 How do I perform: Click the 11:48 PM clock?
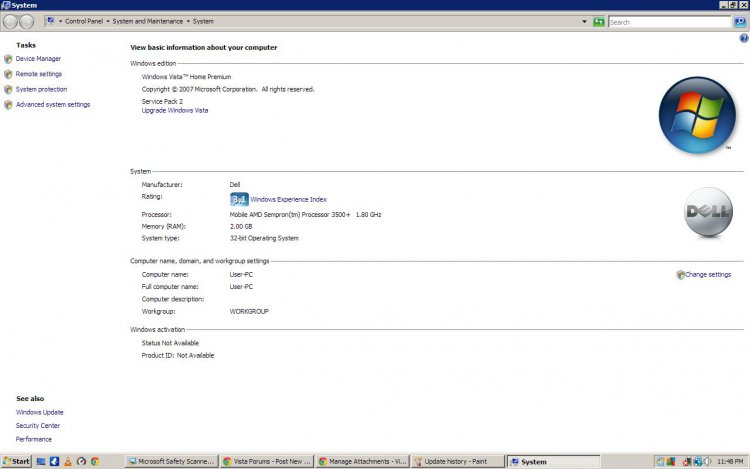pyautogui.click(x=730, y=461)
